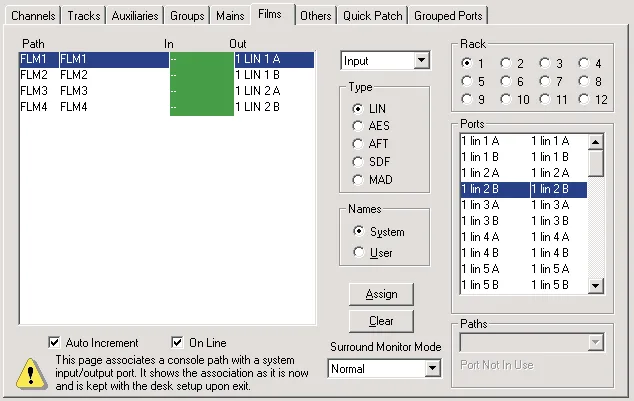Select port 1 lin 3 A
The image size is (634, 401).
point(524,205)
